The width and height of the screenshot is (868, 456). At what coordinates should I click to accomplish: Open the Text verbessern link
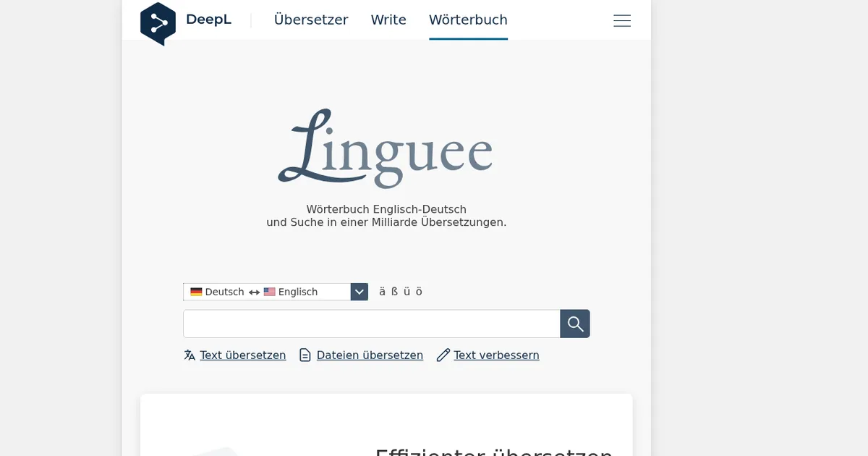(x=496, y=355)
